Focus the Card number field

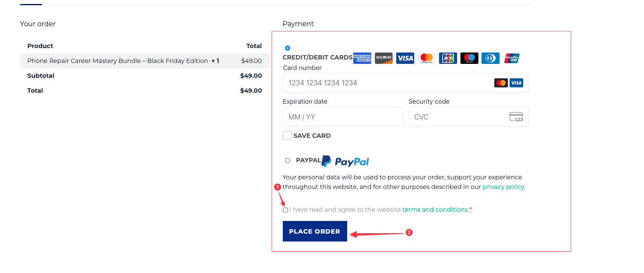(x=385, y=83)
